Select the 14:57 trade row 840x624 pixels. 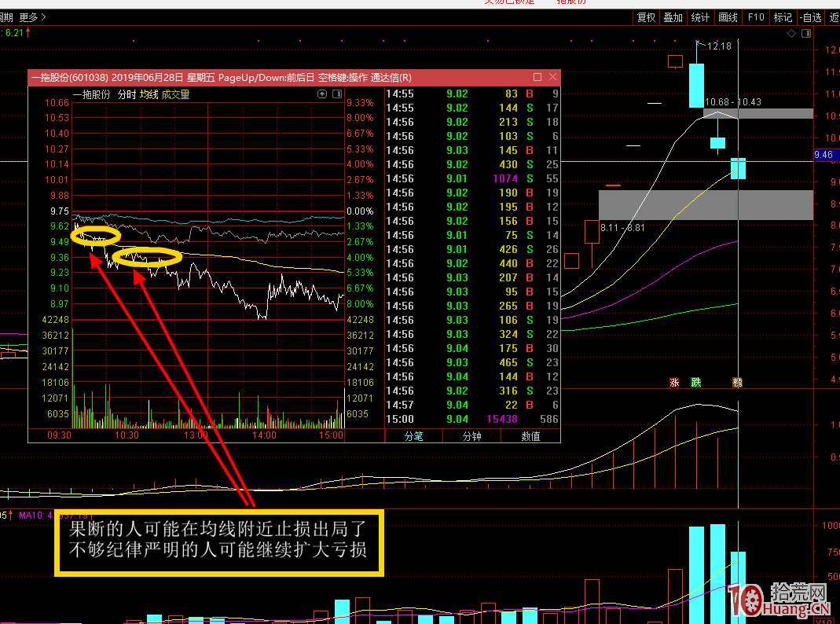coord(472,405)
